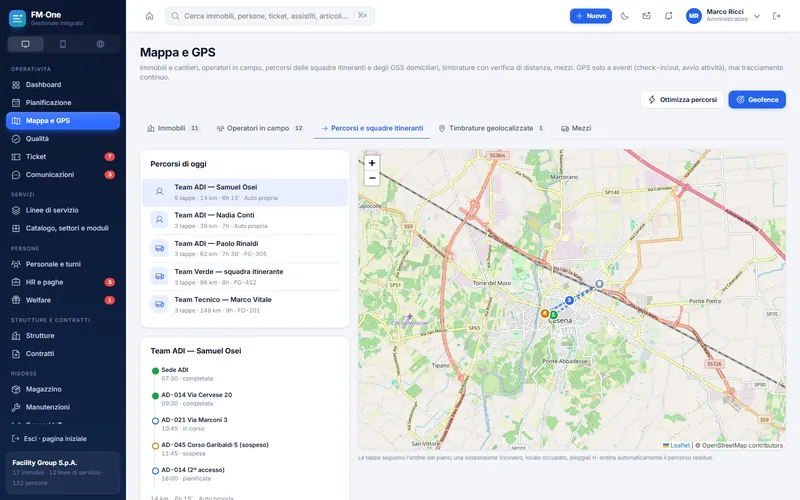Screen dimensions: 800x500
Task: Click the MR user avatar
Action: pos(693,16)
